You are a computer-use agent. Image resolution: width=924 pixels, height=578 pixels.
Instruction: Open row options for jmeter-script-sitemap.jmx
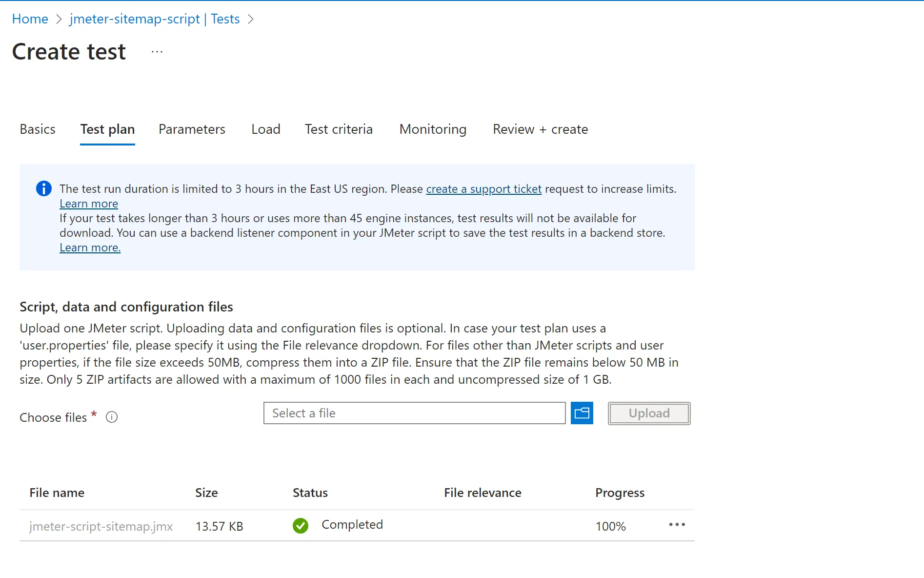click(677, 525)
